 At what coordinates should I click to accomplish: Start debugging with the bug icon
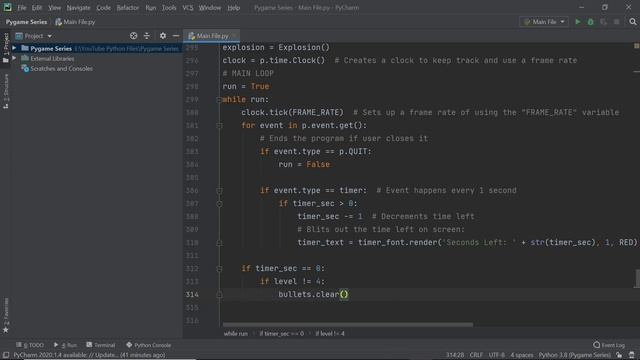point(591,22)
